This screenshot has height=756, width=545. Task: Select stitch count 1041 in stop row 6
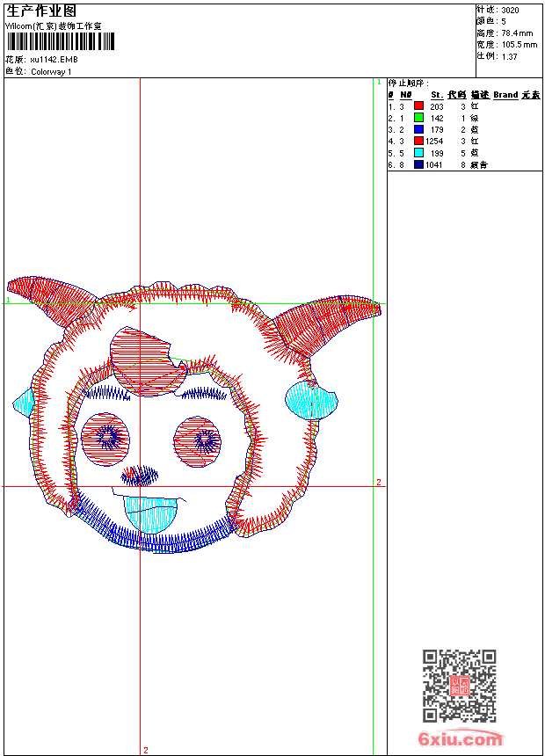(x=434, y=165)
